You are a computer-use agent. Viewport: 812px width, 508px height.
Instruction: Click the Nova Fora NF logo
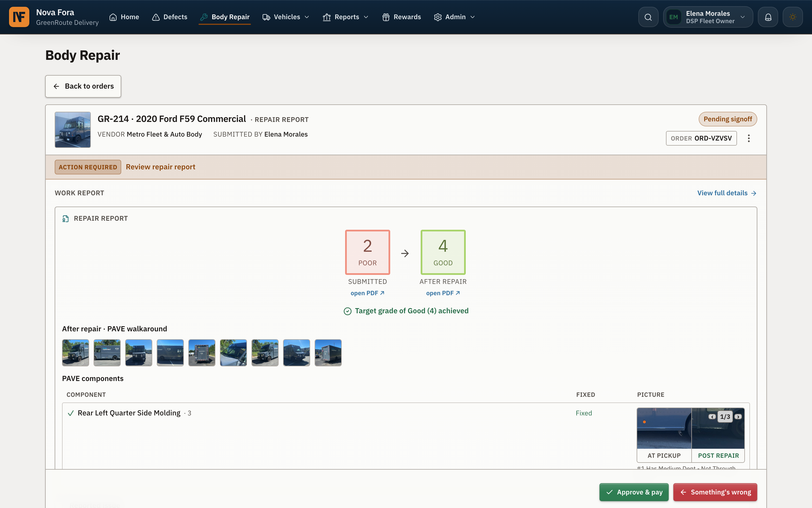point(19,17)
